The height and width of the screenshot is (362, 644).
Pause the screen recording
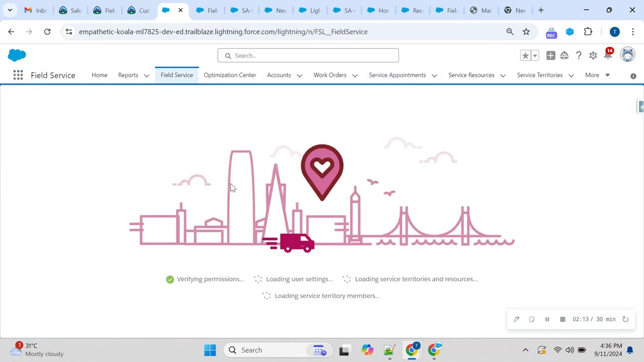[547, 319]
